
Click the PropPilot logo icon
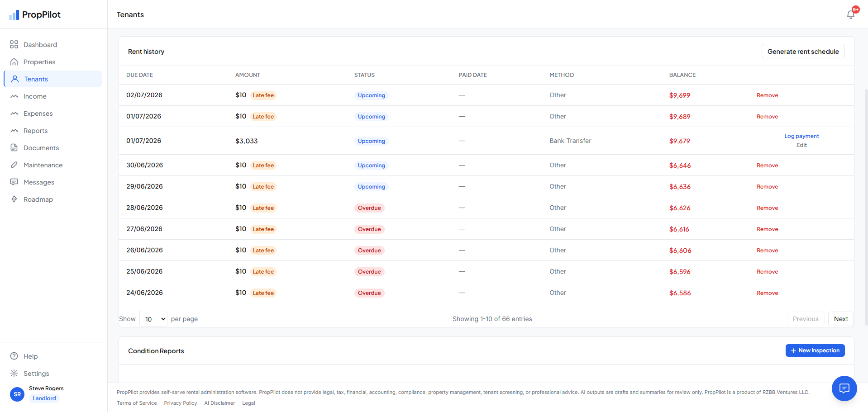(14, 15)
